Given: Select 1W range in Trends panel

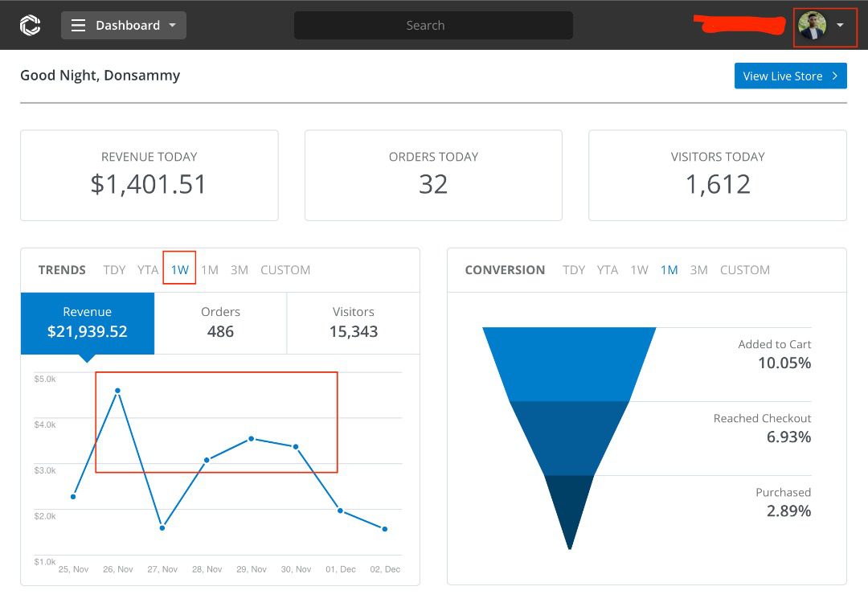Looking at the screenshot, I should point(179,270).
